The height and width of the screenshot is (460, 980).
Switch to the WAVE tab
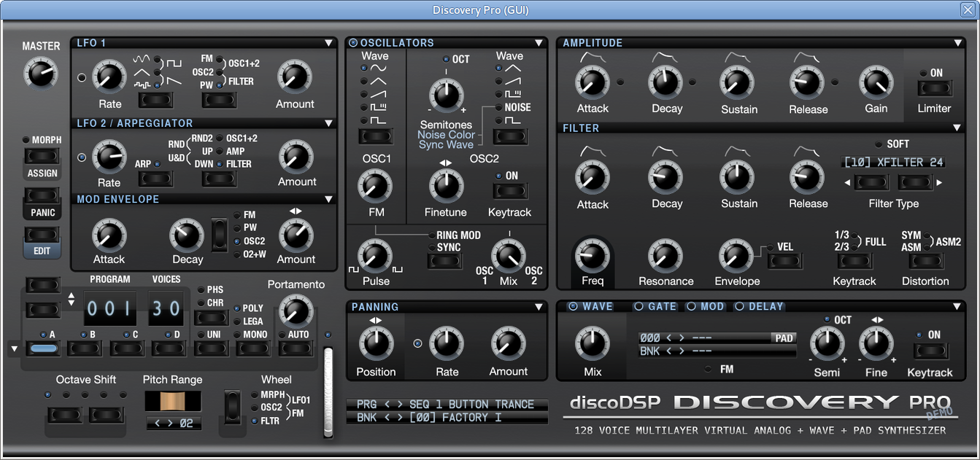click(590, 307)
